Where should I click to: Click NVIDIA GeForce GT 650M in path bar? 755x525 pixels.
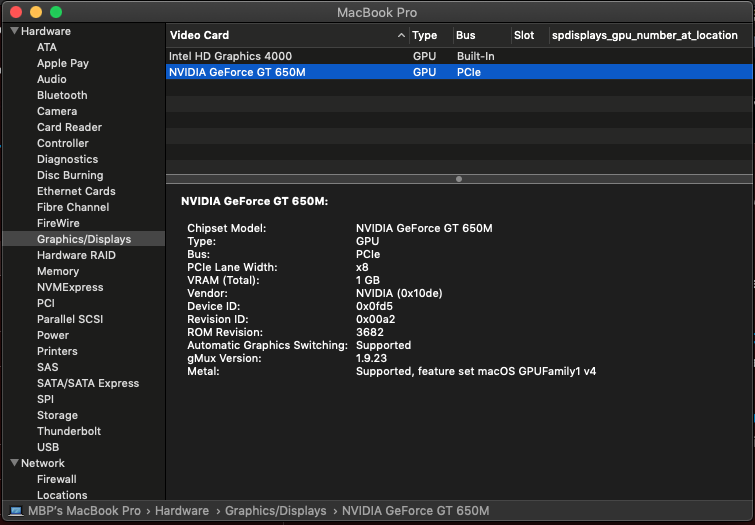pos(416,511)
